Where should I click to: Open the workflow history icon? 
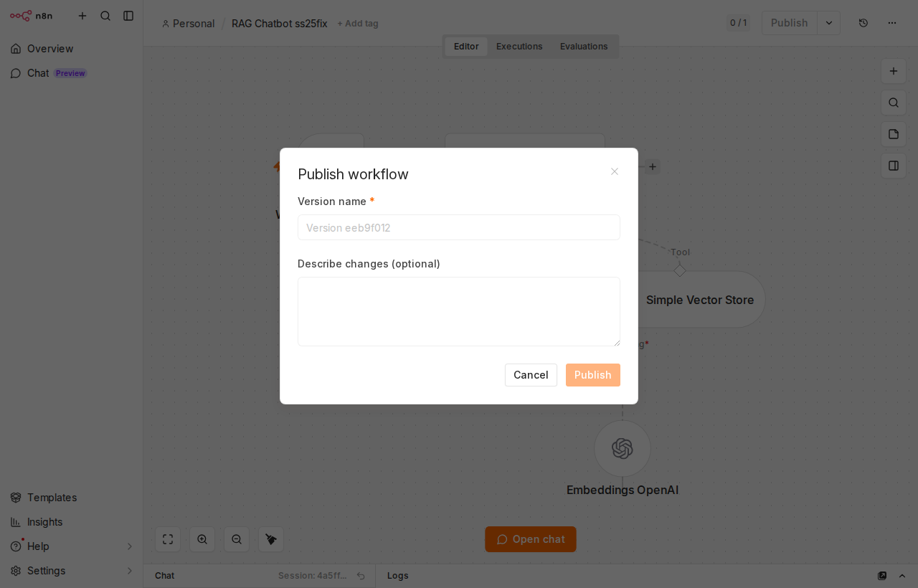863,23
